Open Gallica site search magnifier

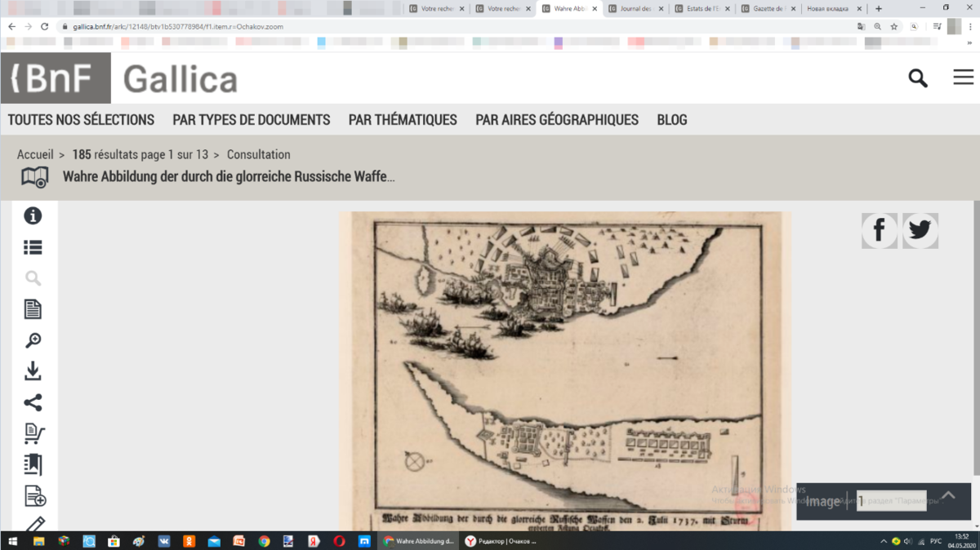918,78
